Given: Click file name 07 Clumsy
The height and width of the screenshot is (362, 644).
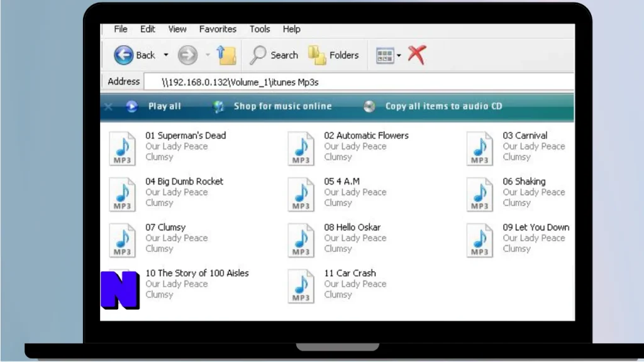Looking at the screenshot, I should click(165, 228).
